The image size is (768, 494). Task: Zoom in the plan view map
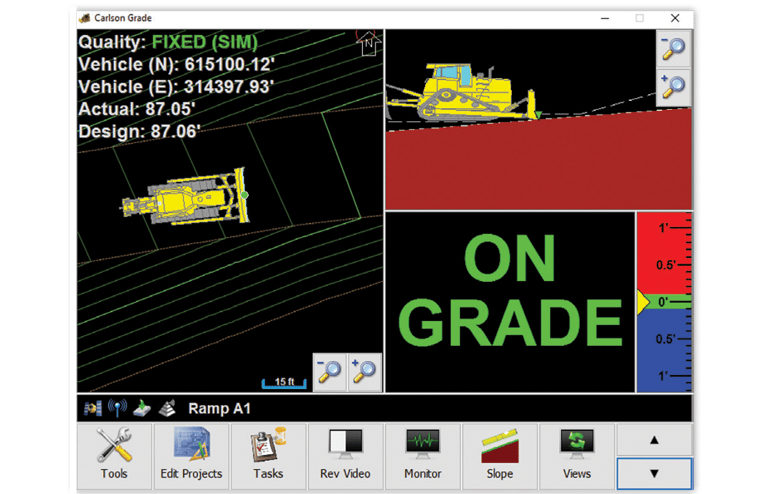pos(364,372)
